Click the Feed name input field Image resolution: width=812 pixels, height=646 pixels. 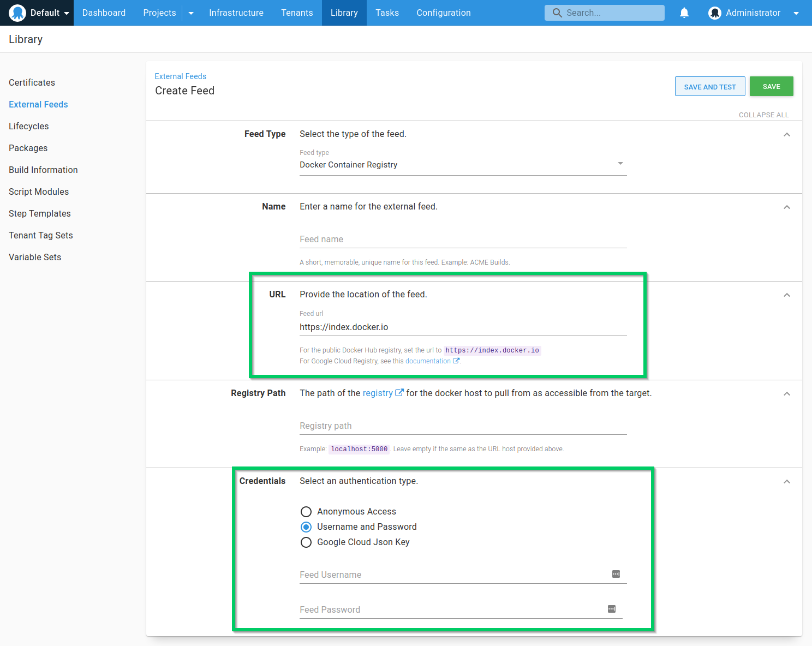pos(463,239)
